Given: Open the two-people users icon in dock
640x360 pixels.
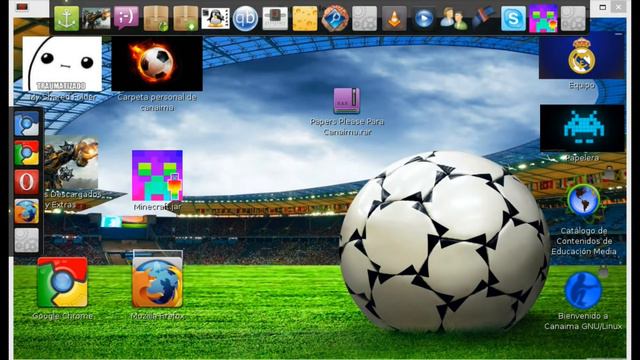Looking at the screenshot, I should [x=454, y=19].
